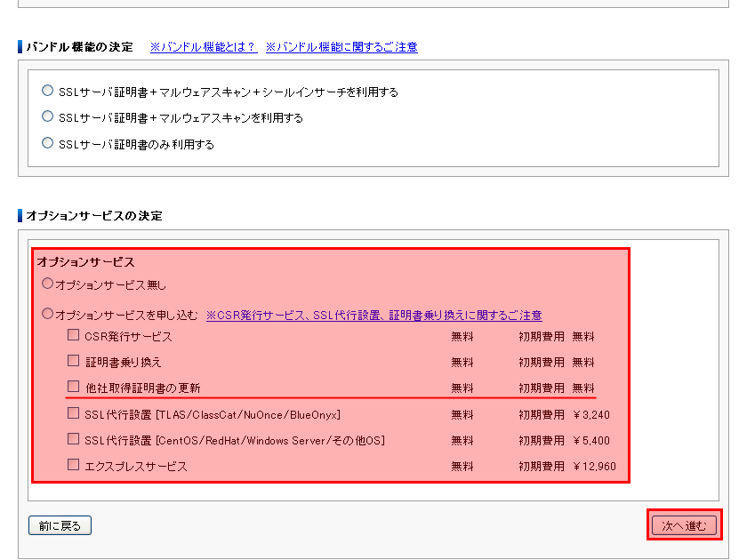747x560 pixels.
Task: Click the バンドル機能の決定 heading
Action: pyautogui.click(x=79, y=46)
